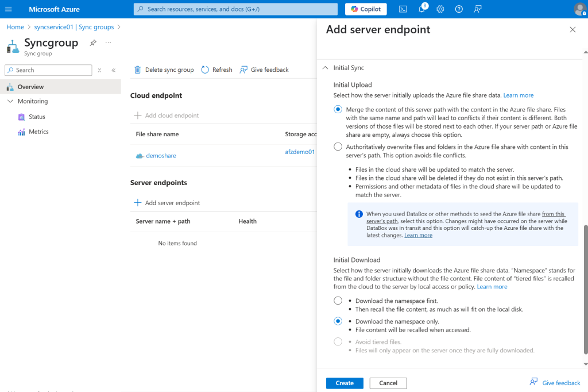Click the Cancel button
588x392 pixels.
pos(388,383)
